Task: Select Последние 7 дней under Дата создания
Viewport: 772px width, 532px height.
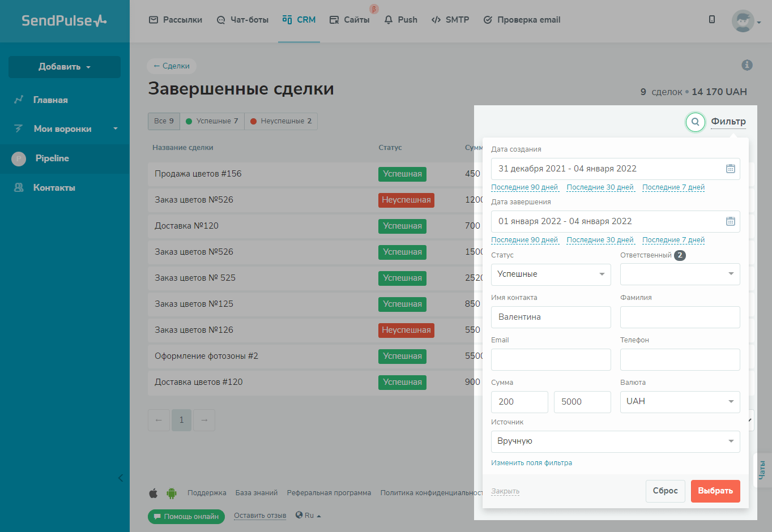Action: 673,187
